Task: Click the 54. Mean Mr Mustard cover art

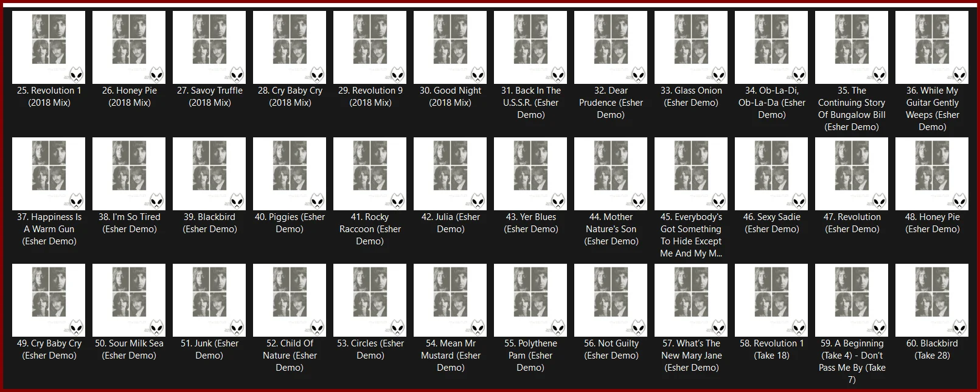Action: (x=450, y=300)
